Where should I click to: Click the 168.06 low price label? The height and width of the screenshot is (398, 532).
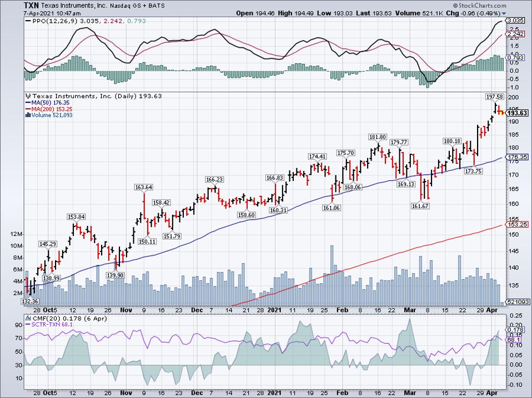pos(353,187)
